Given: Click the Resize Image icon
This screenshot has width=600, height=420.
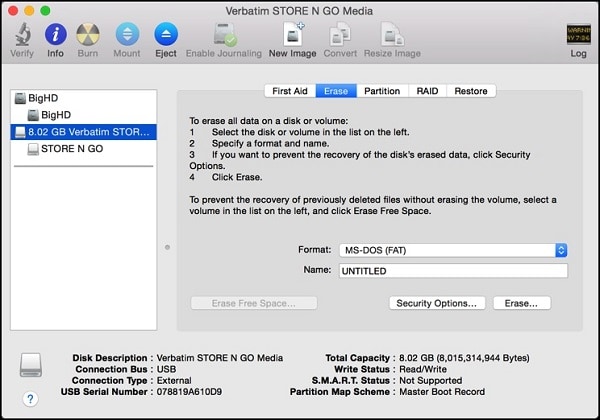Looking at the screenshot, I should pyautogui.click(x=392, y=34).
